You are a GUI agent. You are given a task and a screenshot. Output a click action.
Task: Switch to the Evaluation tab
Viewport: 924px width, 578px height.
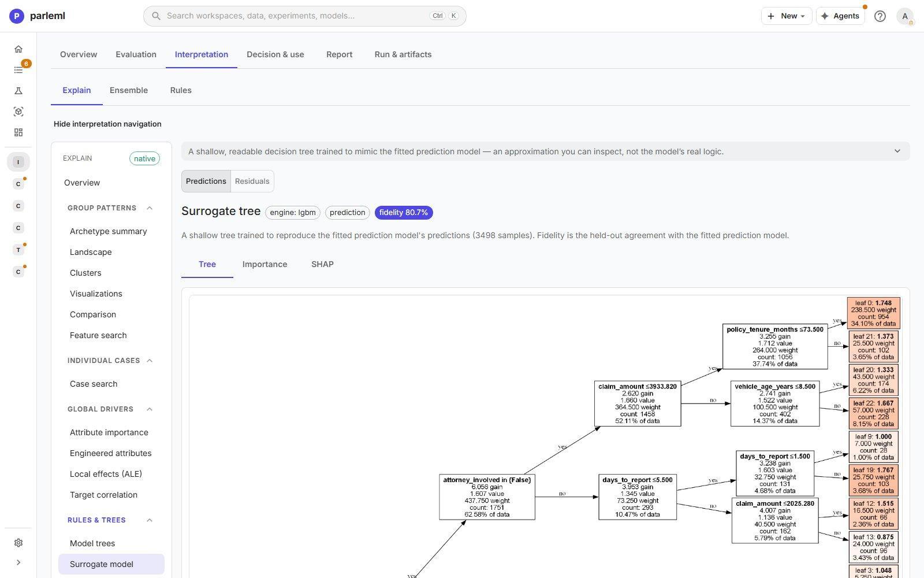136,54
